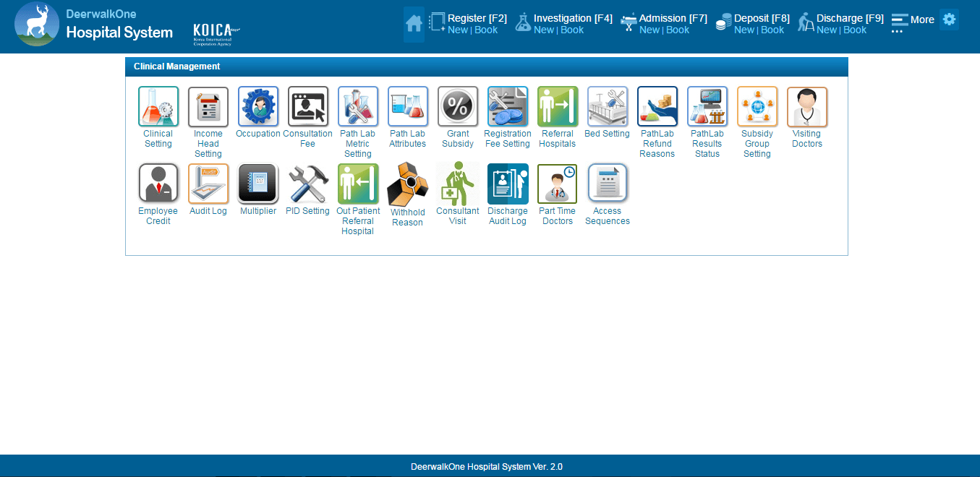Click New under Investigation
The height and width of the screenshot is (477, 980).
click(544, 30)
